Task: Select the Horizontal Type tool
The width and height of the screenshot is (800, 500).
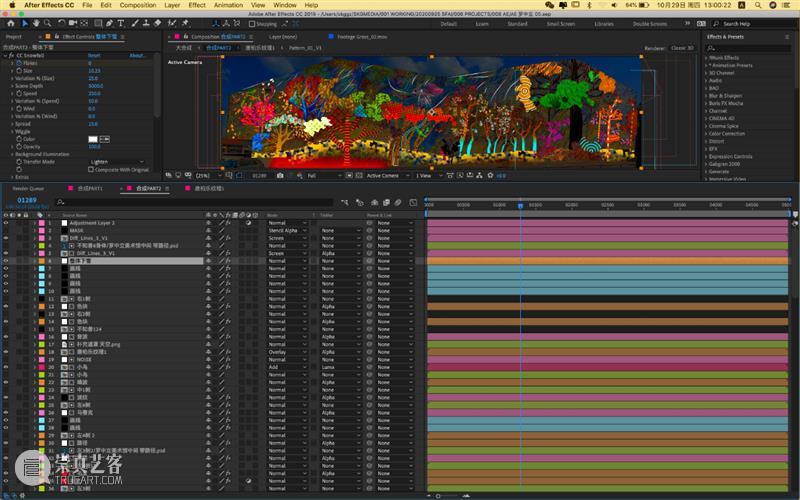Action: 121,23
